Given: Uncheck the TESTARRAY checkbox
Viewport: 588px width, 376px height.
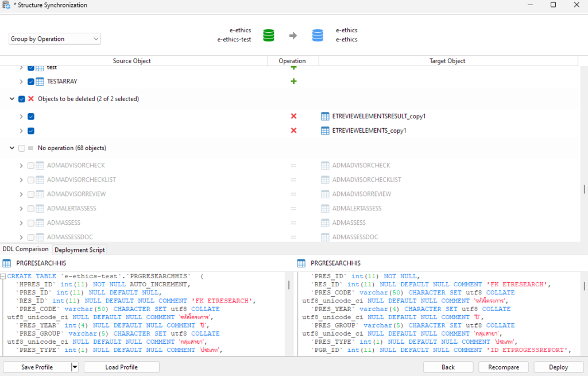Looking at the screenshot, I should 31,82.
